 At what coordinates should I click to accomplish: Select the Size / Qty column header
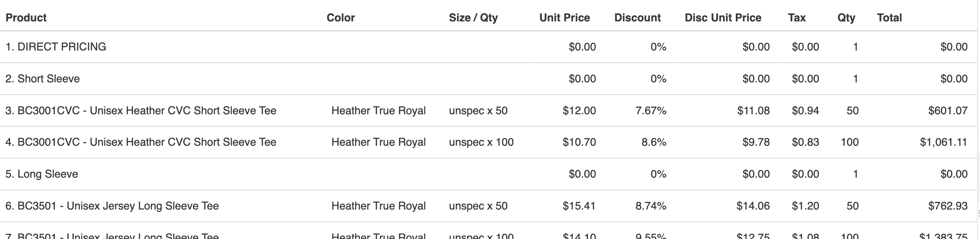pos(473,18)
